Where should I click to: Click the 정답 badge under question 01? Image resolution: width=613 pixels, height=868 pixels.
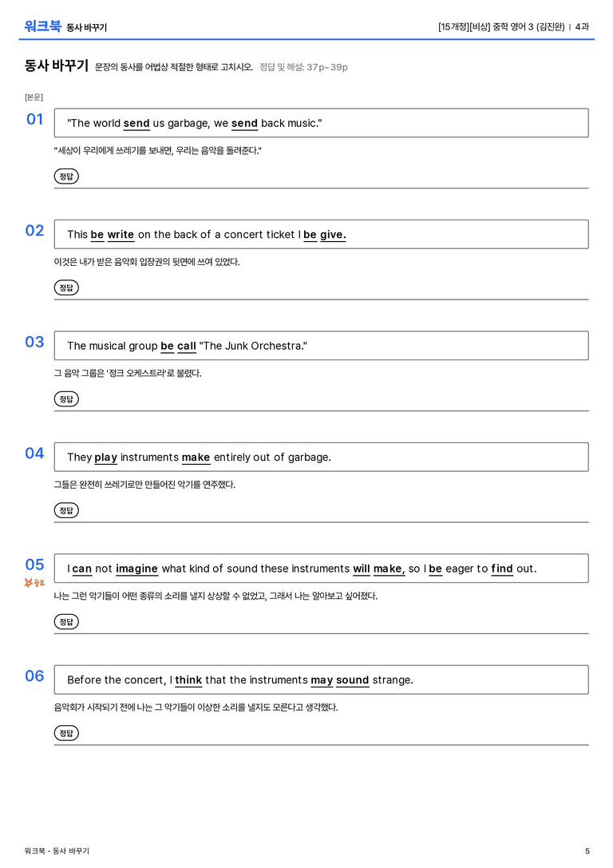point(66,176)
